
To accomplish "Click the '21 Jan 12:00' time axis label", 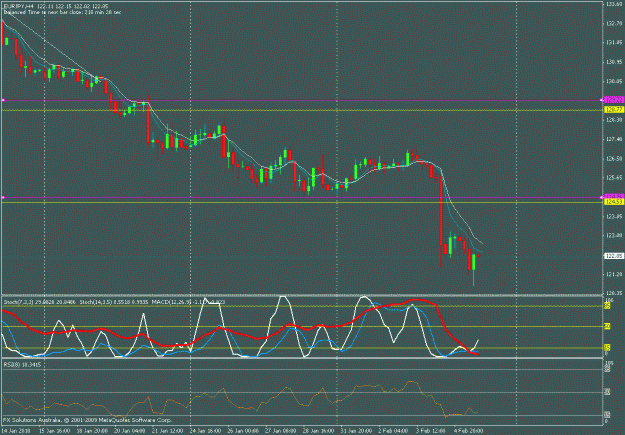I will 167,431.
